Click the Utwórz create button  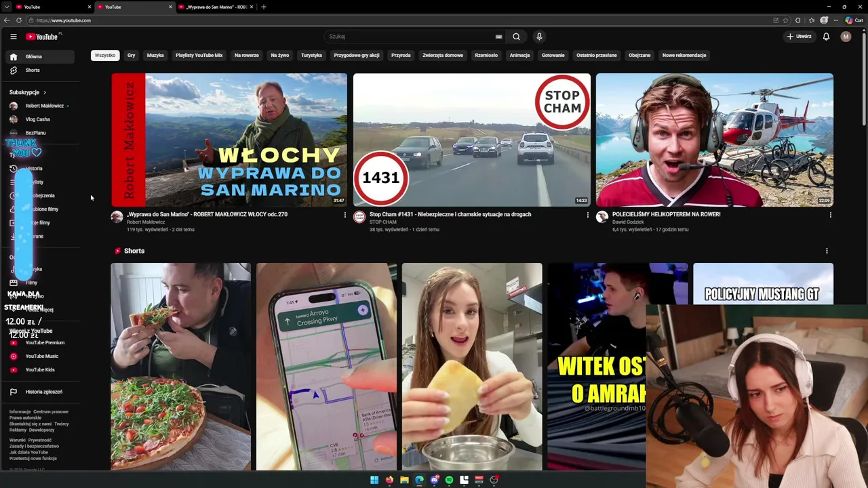click(799, 37)
